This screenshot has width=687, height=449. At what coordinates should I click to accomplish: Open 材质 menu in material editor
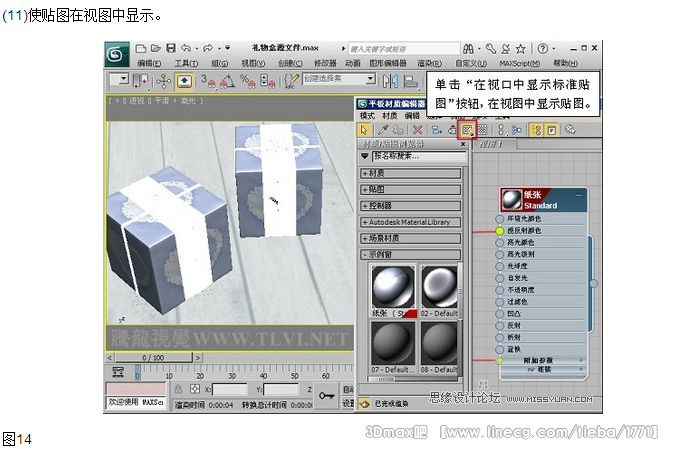pyautogui.click(x=390, y=116)
